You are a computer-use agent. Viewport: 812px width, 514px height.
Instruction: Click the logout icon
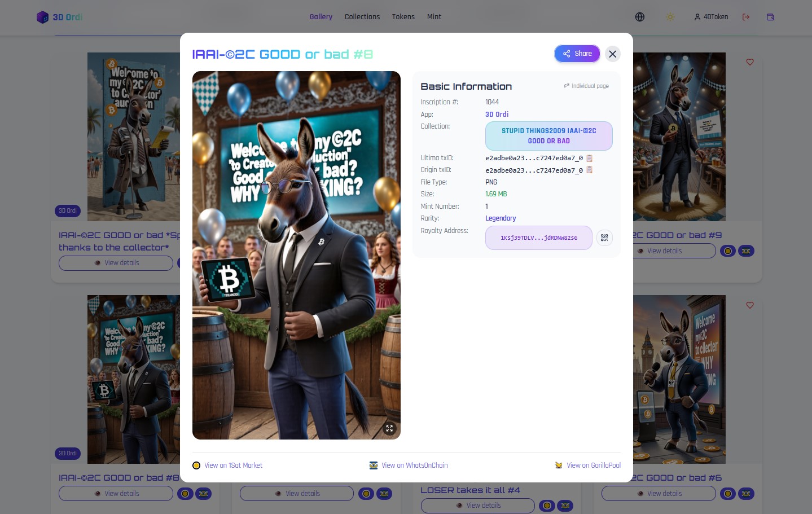click(x=746, y=17)
